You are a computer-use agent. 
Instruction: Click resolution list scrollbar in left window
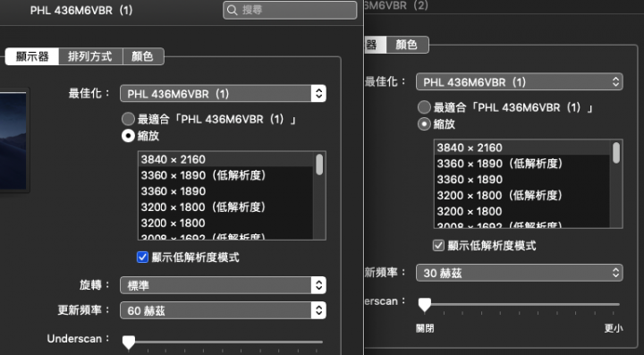319,165
